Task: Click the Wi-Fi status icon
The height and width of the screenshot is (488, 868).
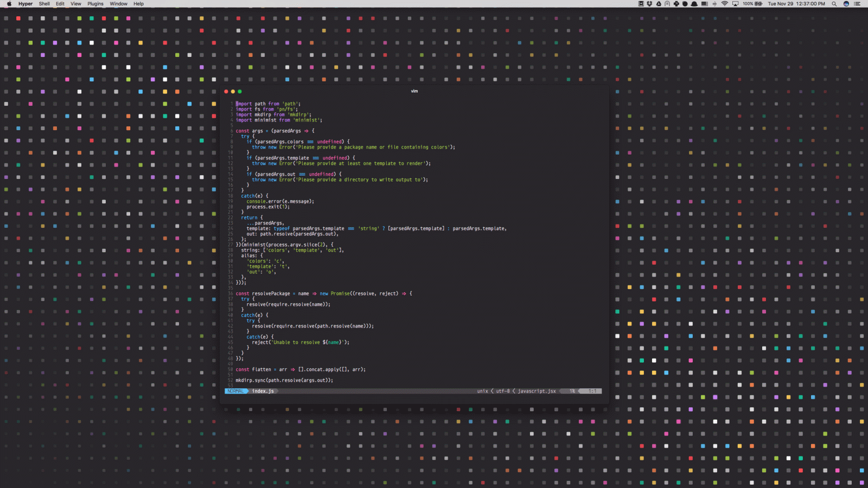Action: pos(724,4)
